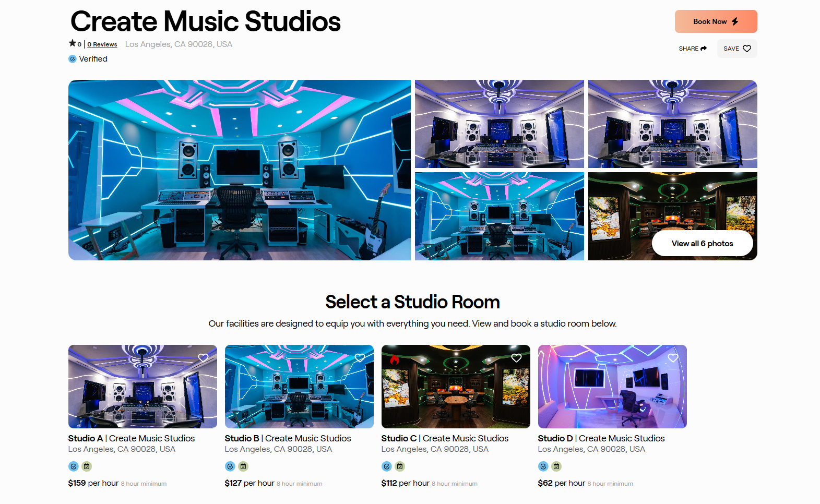Click the address Los Angeles, CA 90028, USA under title

[x=179, y=44]
